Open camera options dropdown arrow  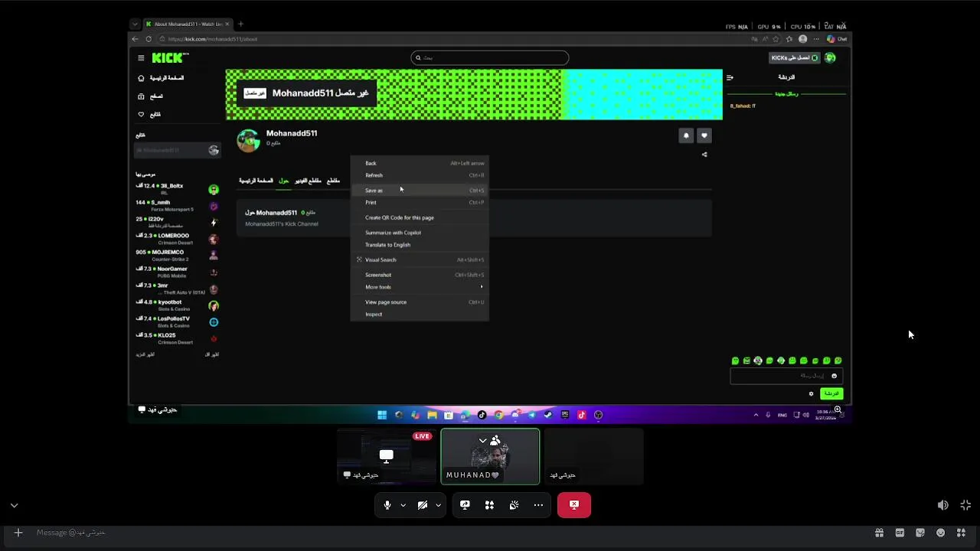tap(438, 505)
